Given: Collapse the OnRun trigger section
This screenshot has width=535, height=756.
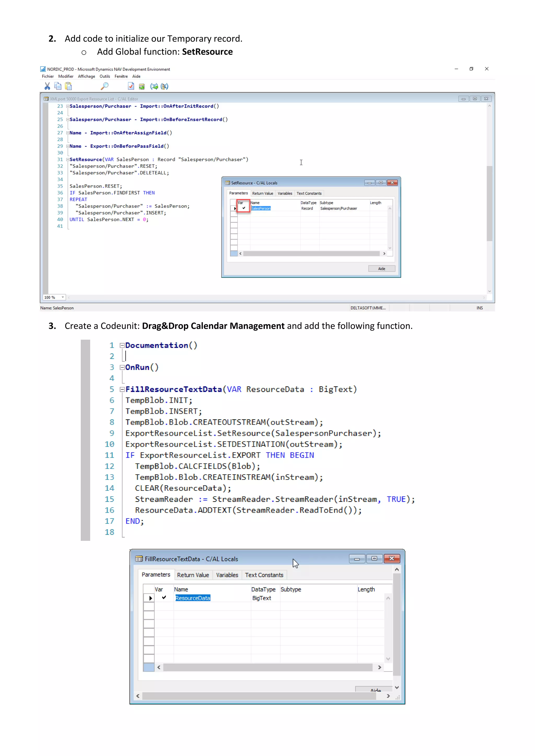Looking at the screenshot, I should 122,368.
